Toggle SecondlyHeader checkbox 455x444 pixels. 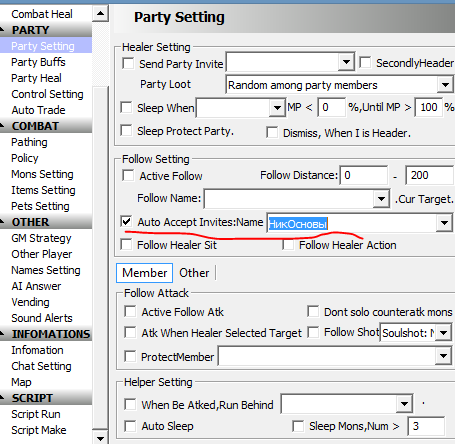point(365,62)
